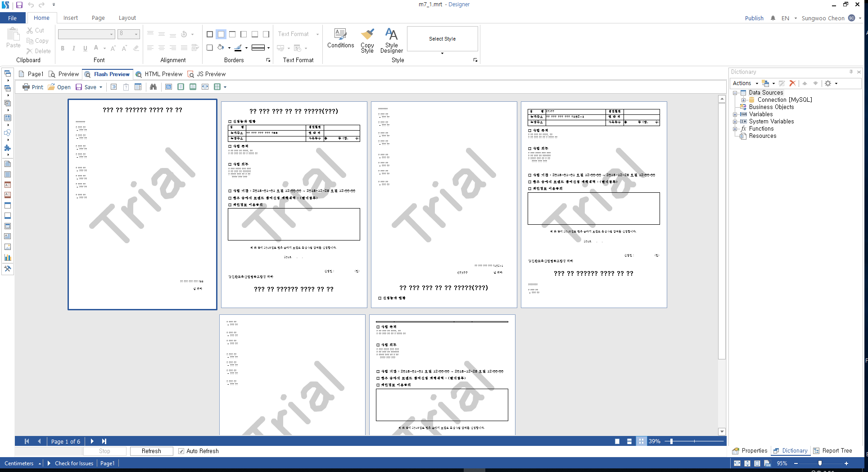Click the Page Width fit icon in status bar
Image resolution: width=868 pixels, height=472 pixels.
tap(737, 463)
